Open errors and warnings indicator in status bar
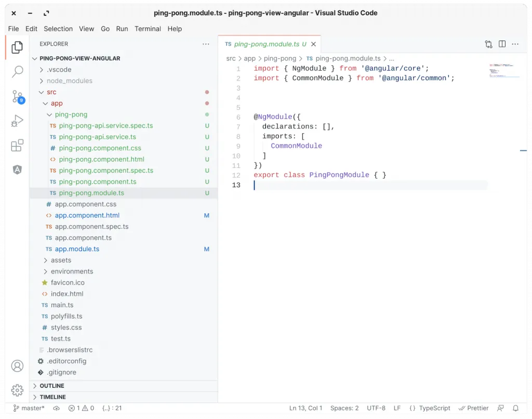This screenshot has width=532, height=419. coord(81,408)
